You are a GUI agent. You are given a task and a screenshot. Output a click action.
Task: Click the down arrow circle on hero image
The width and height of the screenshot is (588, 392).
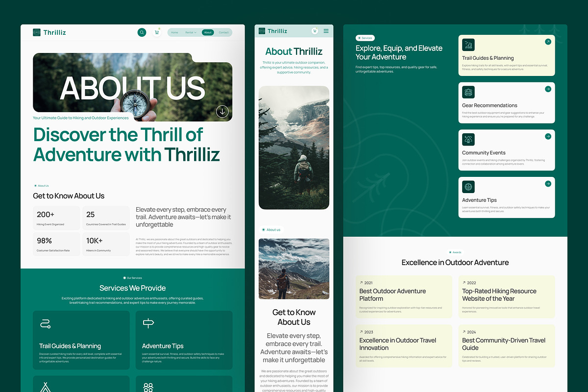click(222, 111)
